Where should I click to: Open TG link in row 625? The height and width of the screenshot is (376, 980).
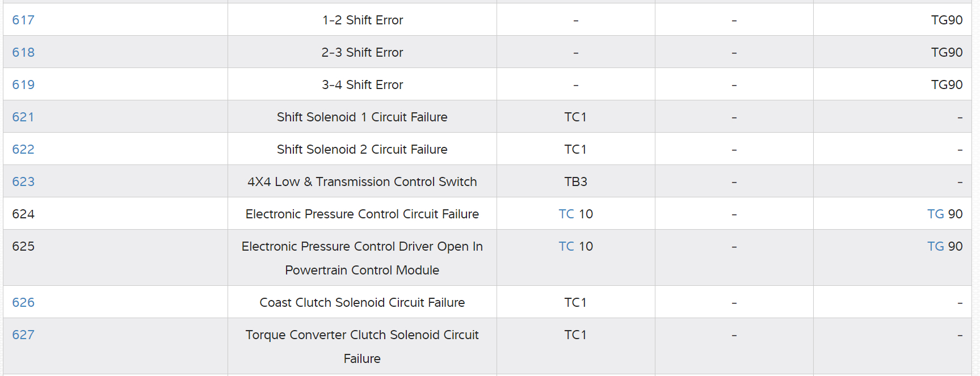[935, 247]
